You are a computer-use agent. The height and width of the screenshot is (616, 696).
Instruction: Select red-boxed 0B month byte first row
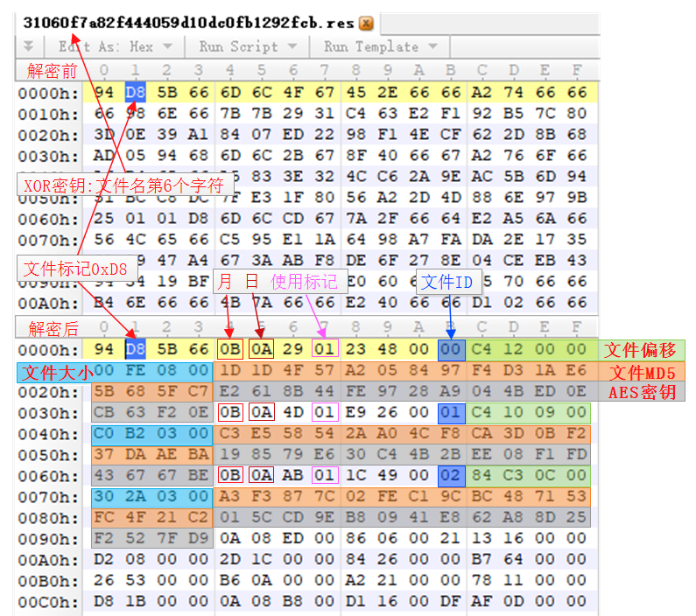click(x=230, y=349)
